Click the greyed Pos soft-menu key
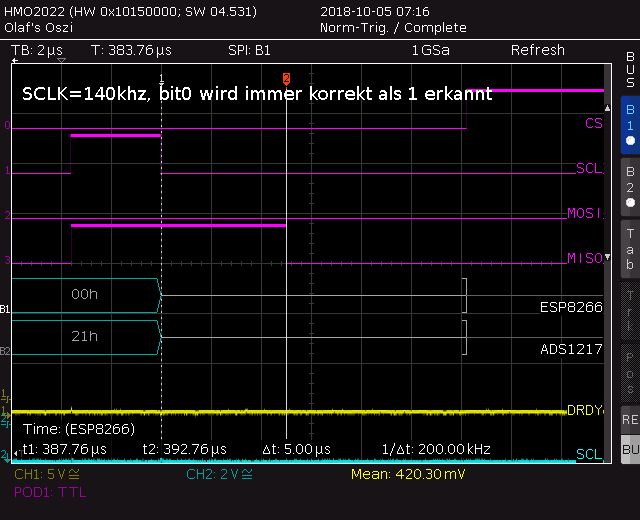The height and width of the screenshot is (520, 640). pyautogui.click(x=630, y=372)
